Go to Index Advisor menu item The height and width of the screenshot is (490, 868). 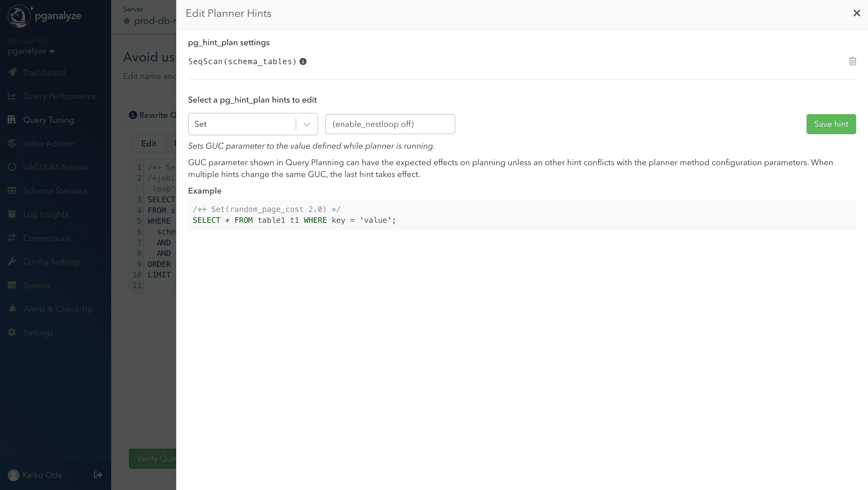point(49,143)
